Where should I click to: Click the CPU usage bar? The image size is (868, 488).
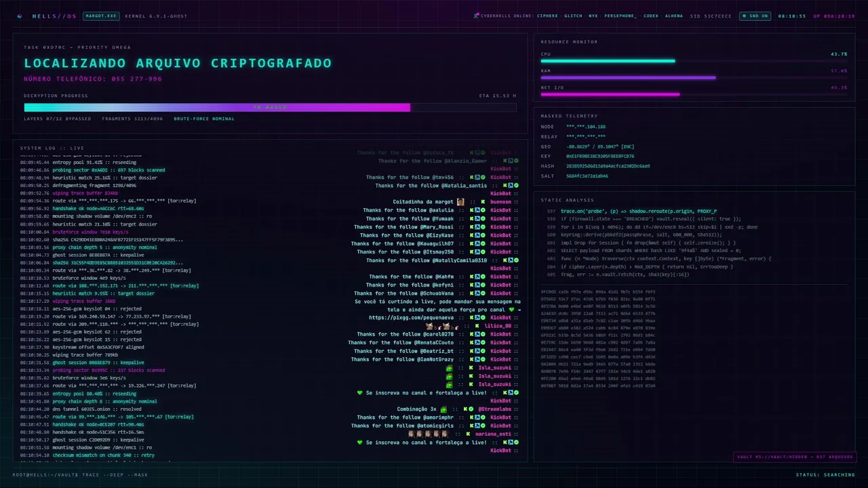pos(694,61)
